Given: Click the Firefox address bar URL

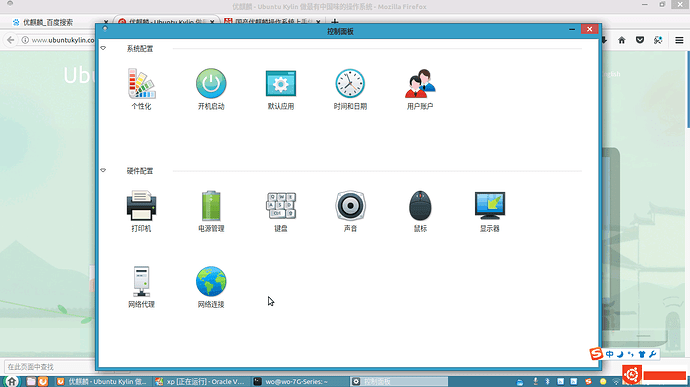Looking at the screenshot, I should click(x=63, y=40).
